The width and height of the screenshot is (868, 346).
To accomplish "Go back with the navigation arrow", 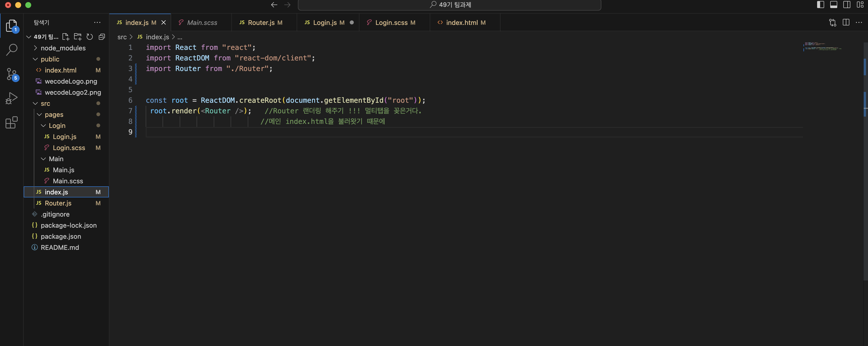I will (x=274, y=5).
